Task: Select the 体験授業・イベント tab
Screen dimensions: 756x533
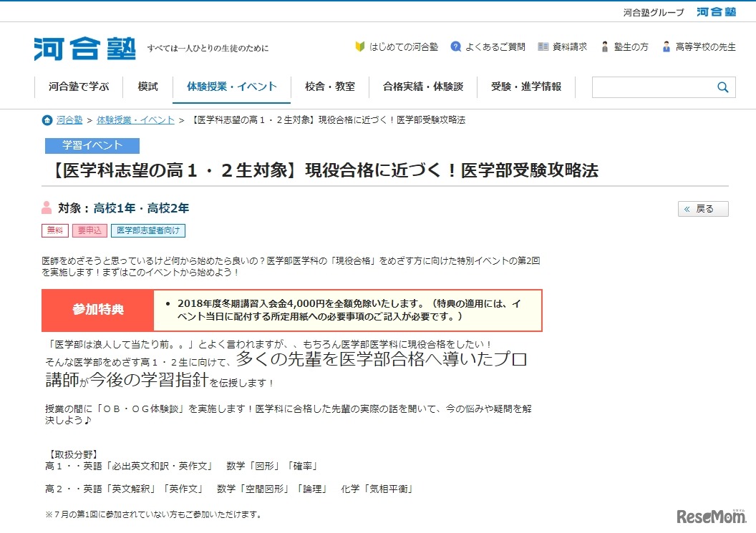Action: tap(232, 87)
